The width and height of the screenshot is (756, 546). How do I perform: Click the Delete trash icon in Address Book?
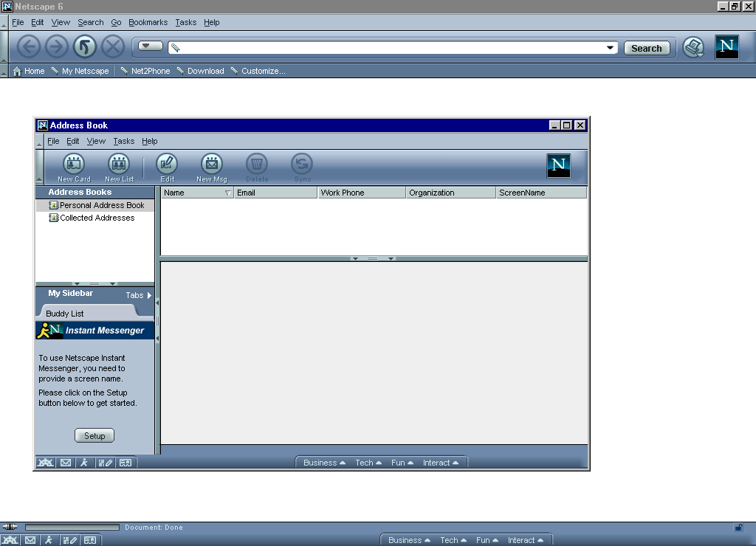coord(257,168)
